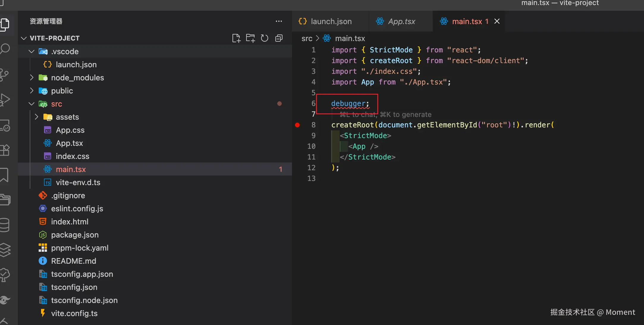
Task: Expand the assets folder
Action: pyautogui.click(x=36, y=117)
